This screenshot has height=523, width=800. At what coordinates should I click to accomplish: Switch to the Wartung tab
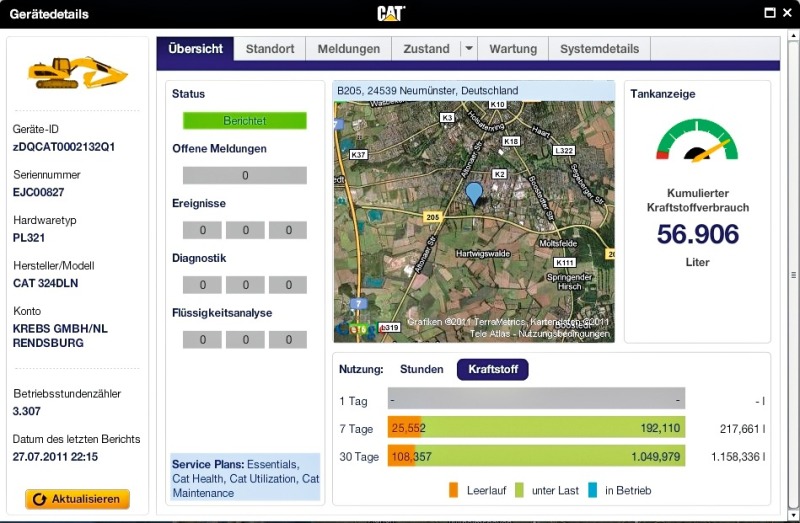pos(513,49)
